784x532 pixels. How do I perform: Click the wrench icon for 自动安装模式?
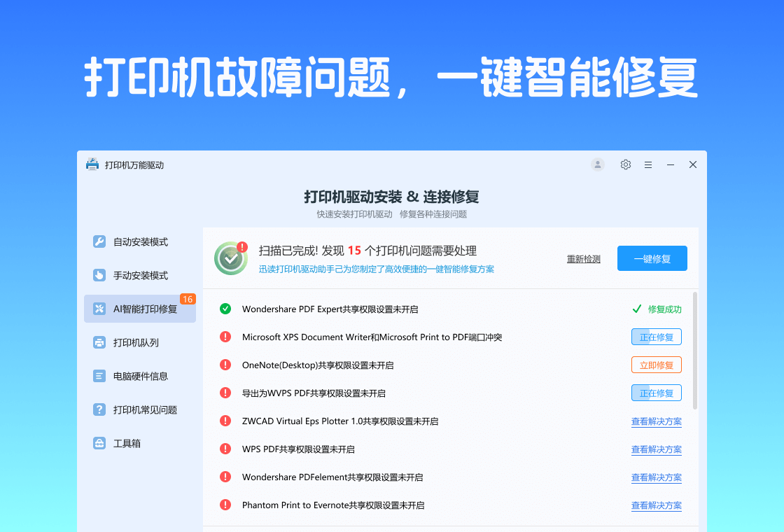tap(99, 241)
